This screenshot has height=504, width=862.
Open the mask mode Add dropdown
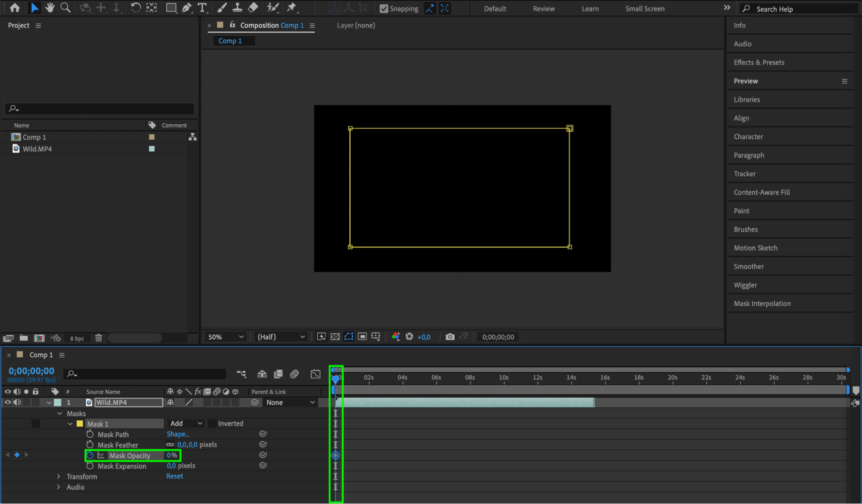[x=186, y=423]
